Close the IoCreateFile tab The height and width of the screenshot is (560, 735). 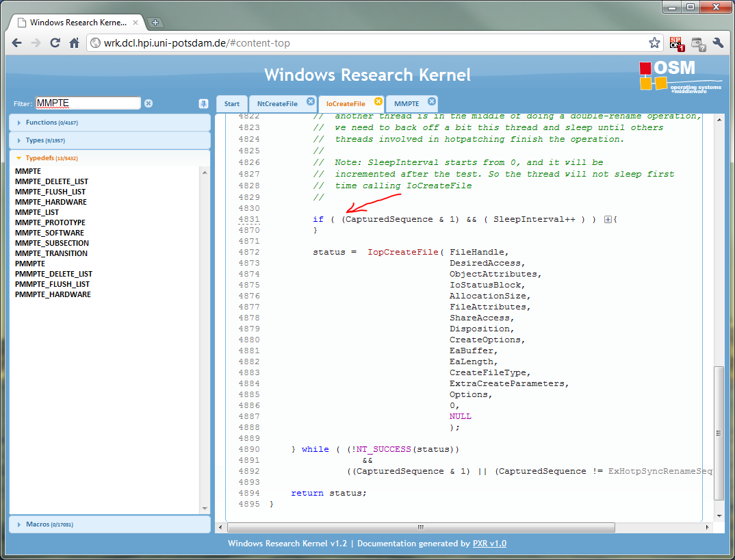click(x=378, y=101)
